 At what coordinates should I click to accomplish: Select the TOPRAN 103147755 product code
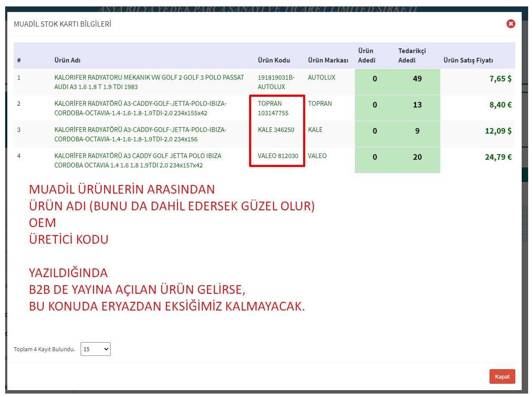pos(273,108)
